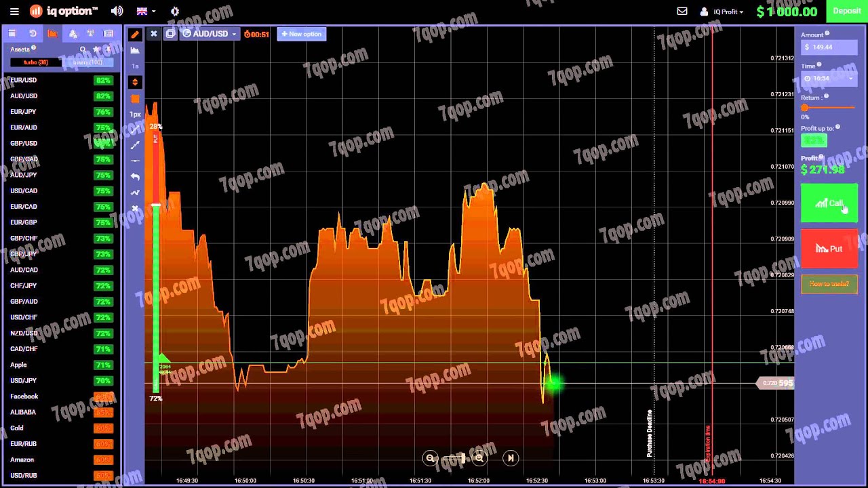
Task: Select the zigzag curve drawing tool
Action: point(135,192)
